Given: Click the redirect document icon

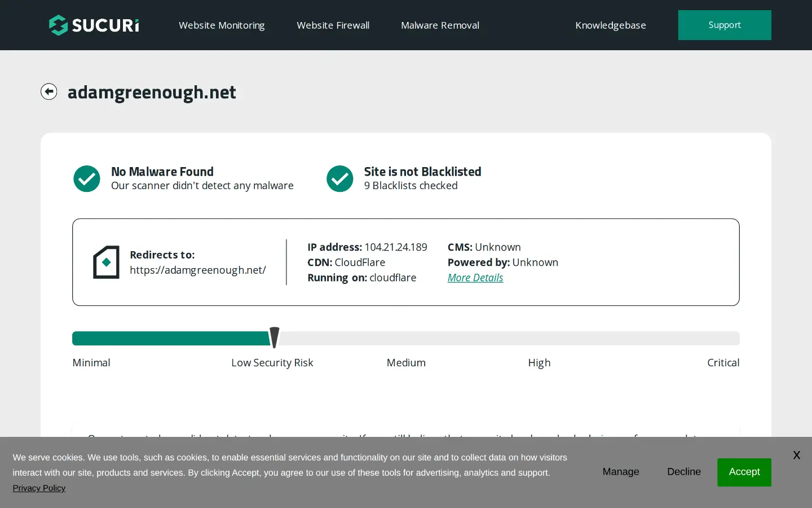Looking at the screenshot, I should tap(106, 262).
